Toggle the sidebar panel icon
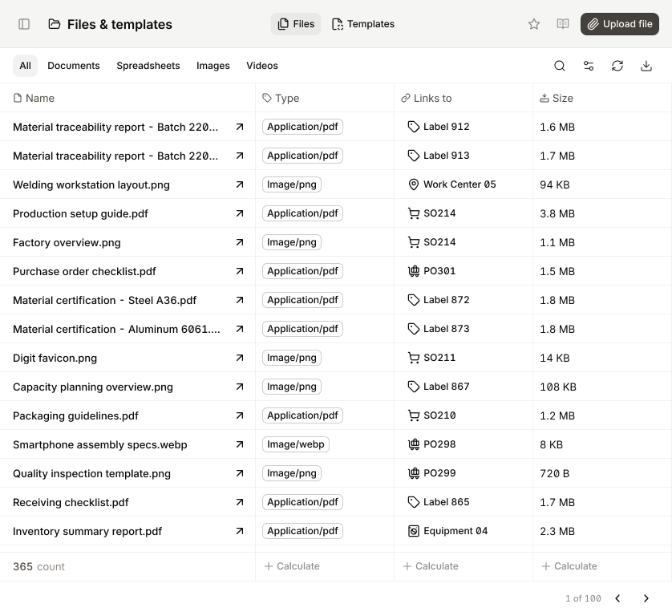 point(24,24)
